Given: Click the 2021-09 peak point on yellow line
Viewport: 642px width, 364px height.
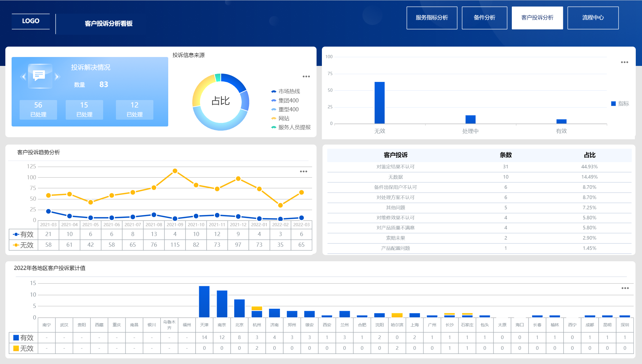Looking at the screenshot, I should pos(175,171).
